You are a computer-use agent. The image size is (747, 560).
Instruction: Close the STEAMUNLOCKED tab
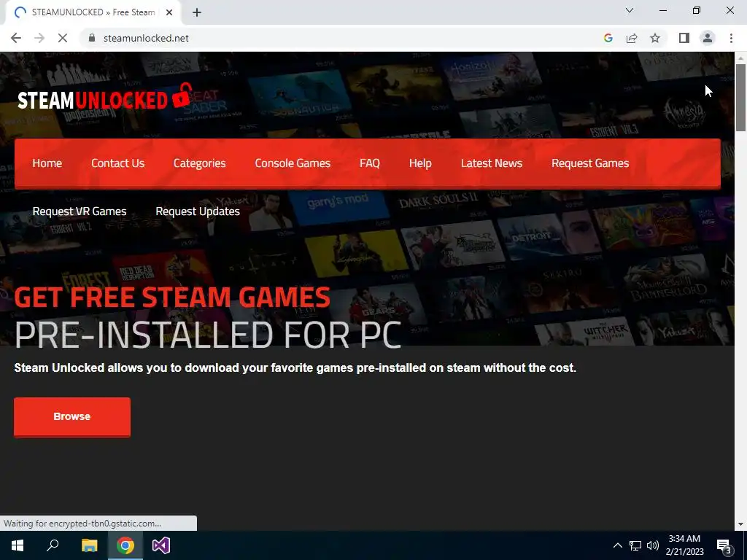tap(169, 12)
